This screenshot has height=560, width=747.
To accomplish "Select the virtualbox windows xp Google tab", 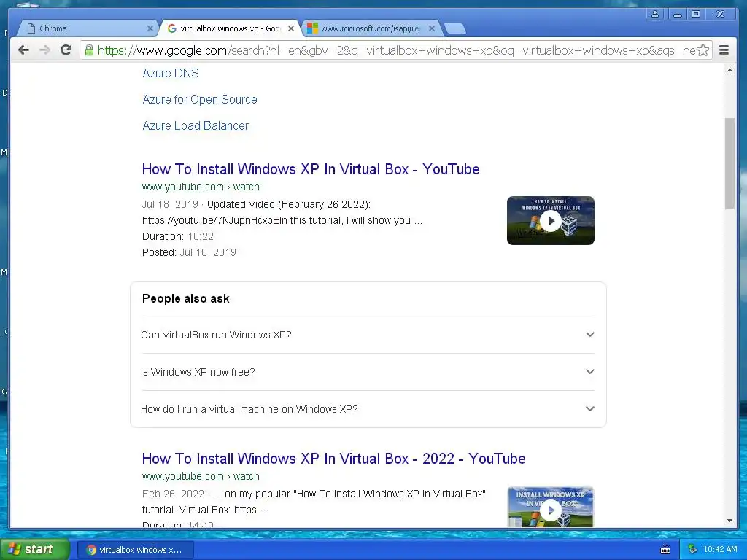I will point(230,28).
